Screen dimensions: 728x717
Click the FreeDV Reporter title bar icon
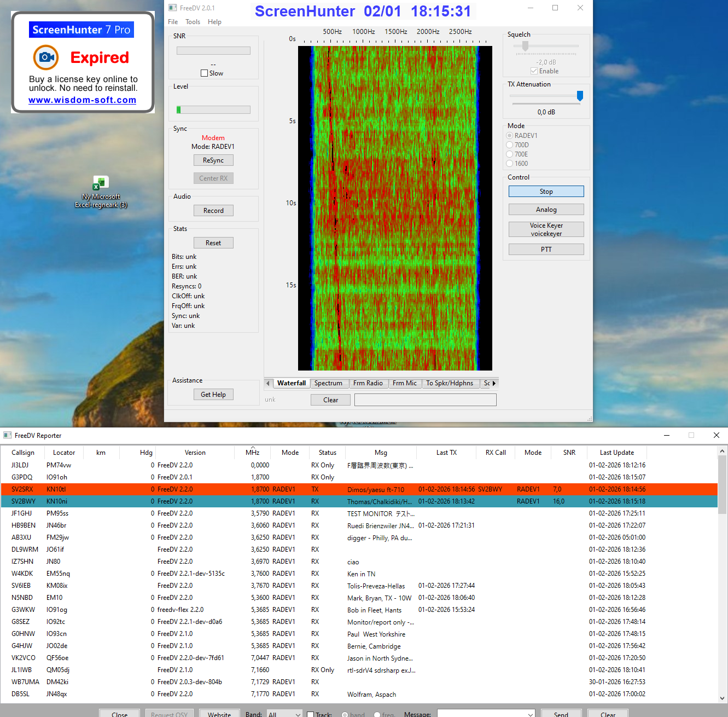8,435
